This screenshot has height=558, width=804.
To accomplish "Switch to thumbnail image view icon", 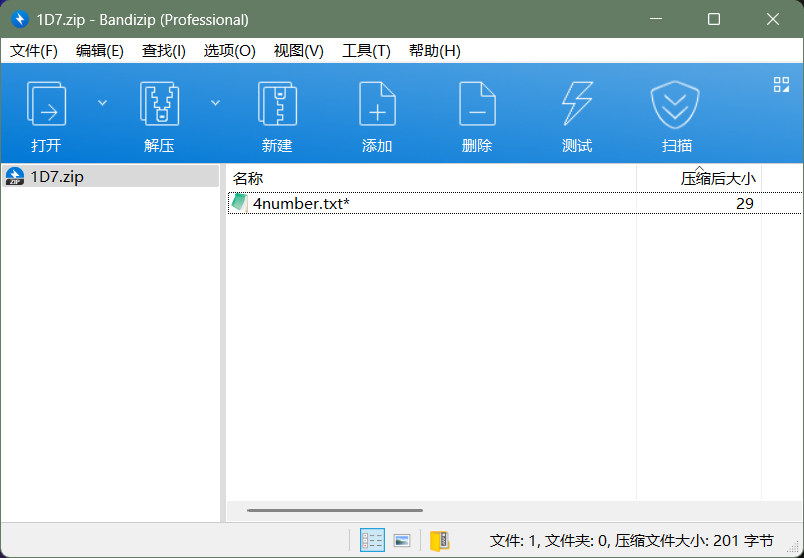I will 402,540.
